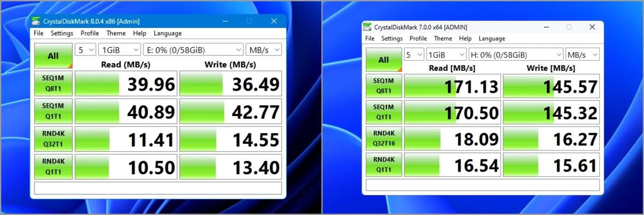Start SEQ1M Q1T1 test in 8.0.4 window
This screenshot has width=644, height=215.
click(x=53, y=111)
